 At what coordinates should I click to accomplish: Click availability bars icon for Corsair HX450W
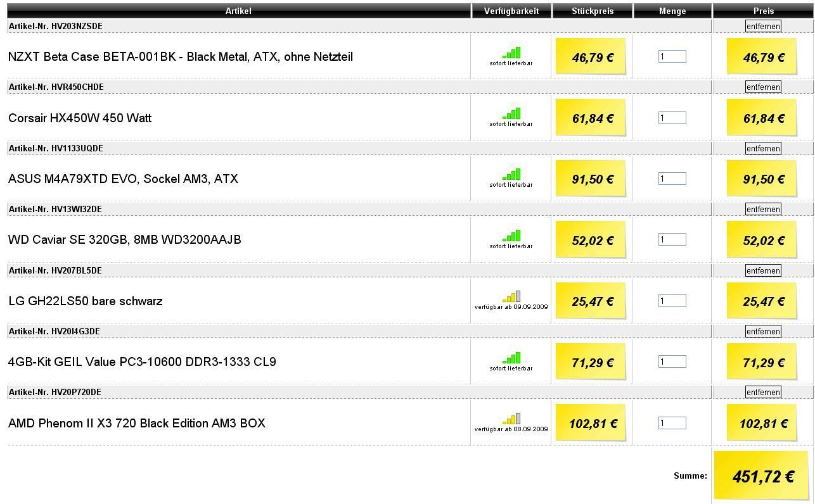coord(511,113)
